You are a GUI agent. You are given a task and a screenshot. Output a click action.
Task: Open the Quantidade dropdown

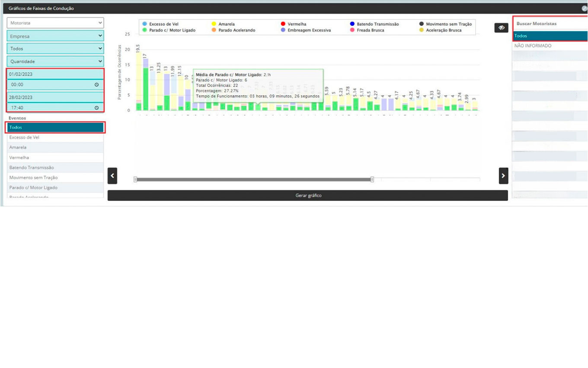tap(55, 61)
